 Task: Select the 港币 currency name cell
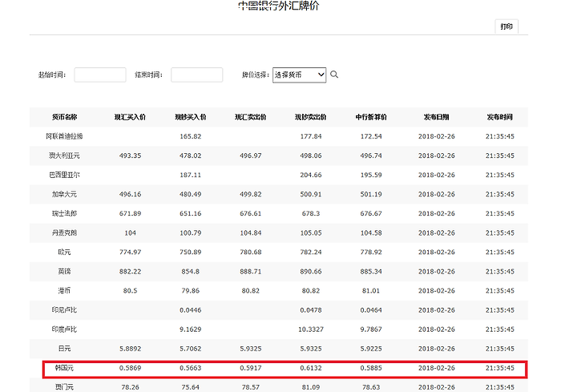(x=64, y=291)
